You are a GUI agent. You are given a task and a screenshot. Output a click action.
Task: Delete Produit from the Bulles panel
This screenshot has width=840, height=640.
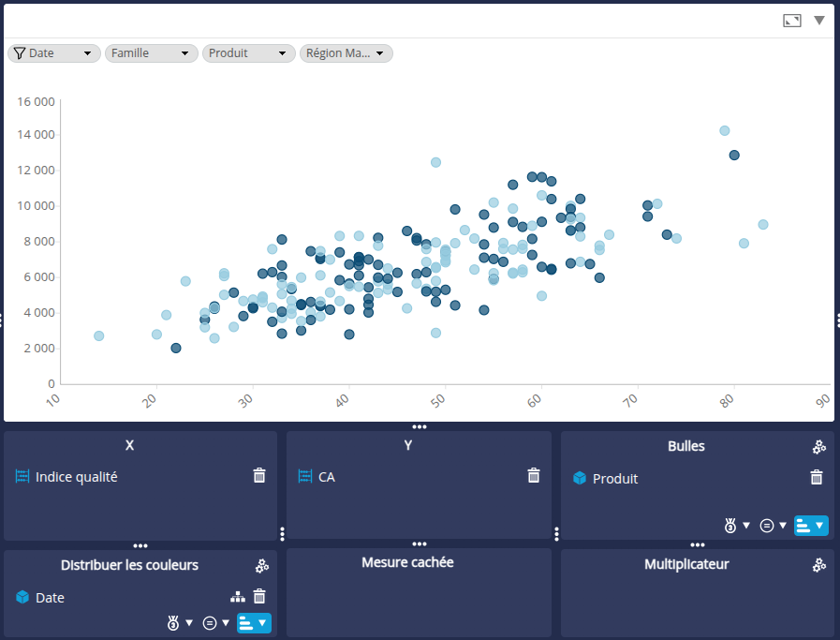[816, 478]
